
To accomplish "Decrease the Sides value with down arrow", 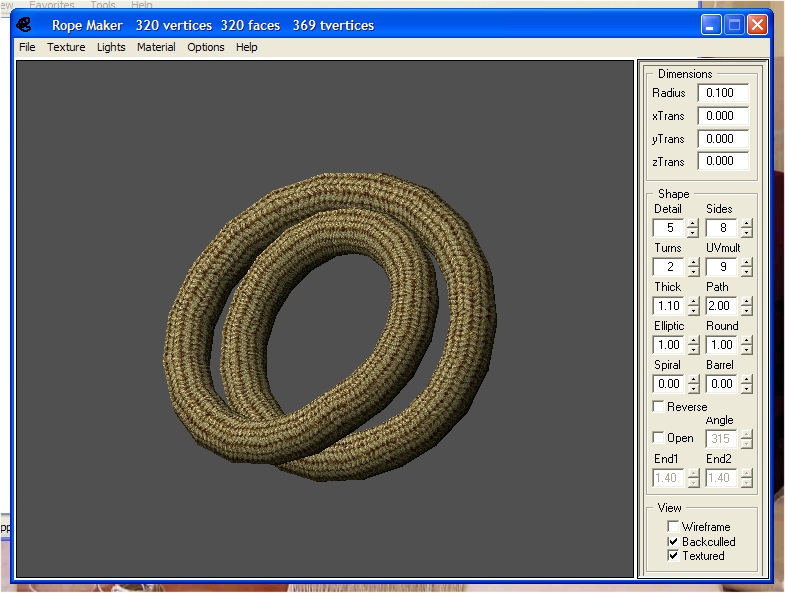I will click(x=746, y=232).
